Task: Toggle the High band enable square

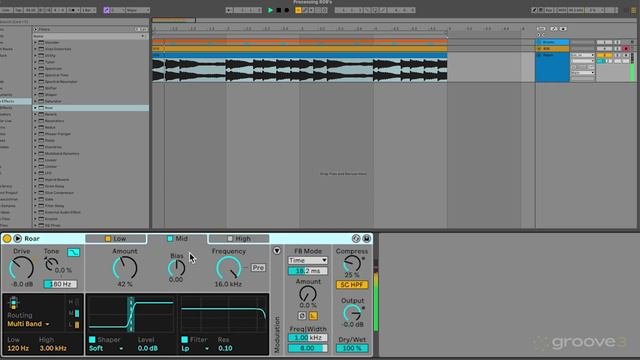Action: 230,239
